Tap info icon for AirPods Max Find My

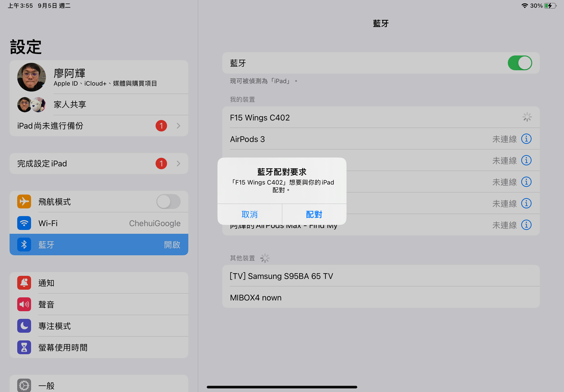click(x=526, y=225)
